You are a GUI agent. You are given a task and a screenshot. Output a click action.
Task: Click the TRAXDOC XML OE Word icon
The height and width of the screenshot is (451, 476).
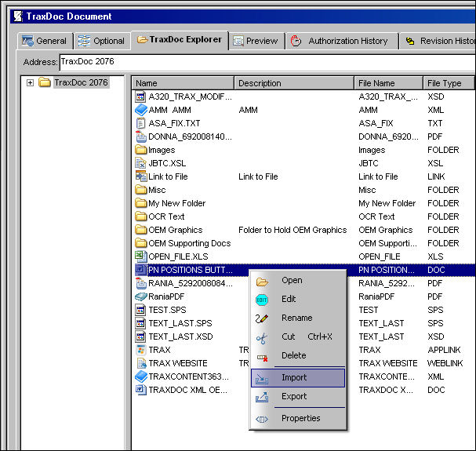141,390
